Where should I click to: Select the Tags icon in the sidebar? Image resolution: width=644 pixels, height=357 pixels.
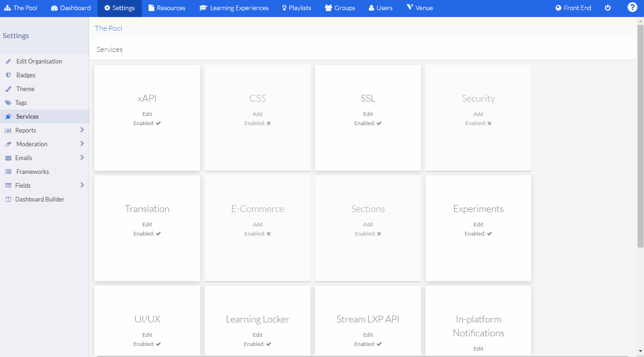click(x=7, y=102)
